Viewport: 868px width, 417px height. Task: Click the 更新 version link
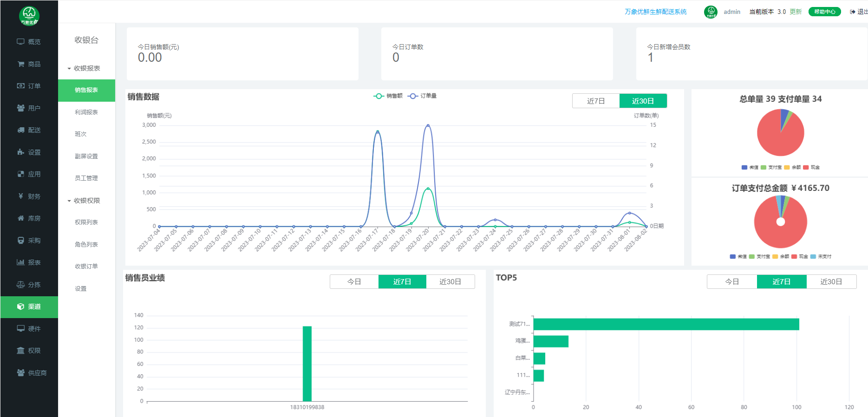tap(796, 12)
